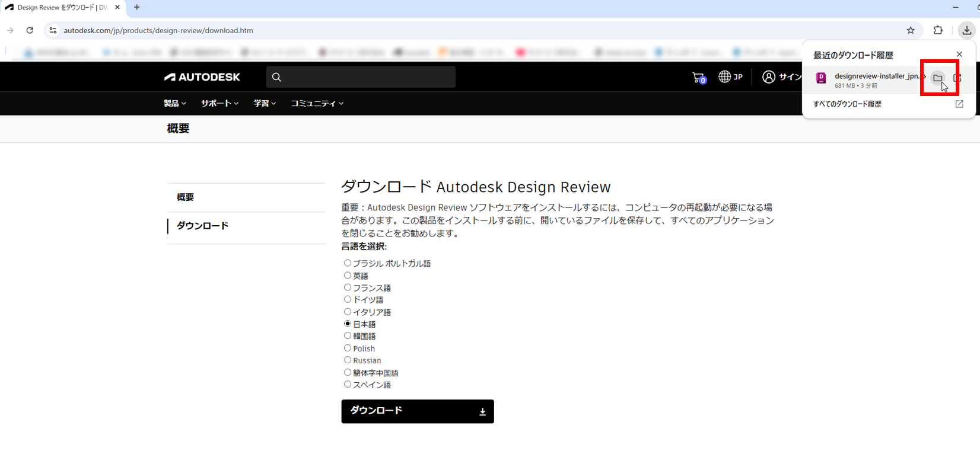Click the 概要 page heading
The width and height of the screenshot is (980, 464).
pyautogui.click(x=178, y=129)
